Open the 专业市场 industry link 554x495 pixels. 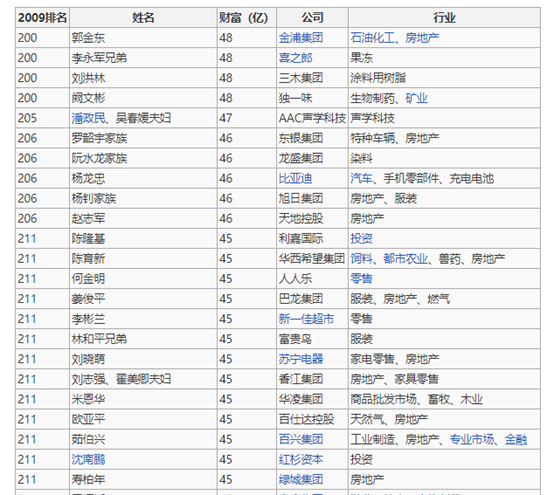pos(472,440)
